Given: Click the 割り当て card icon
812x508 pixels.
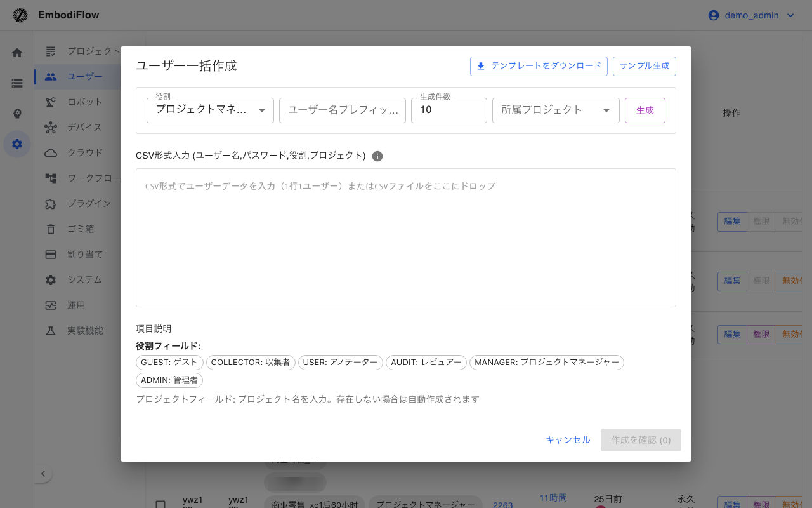Looking at the screenshot, I should coord(51,255).
